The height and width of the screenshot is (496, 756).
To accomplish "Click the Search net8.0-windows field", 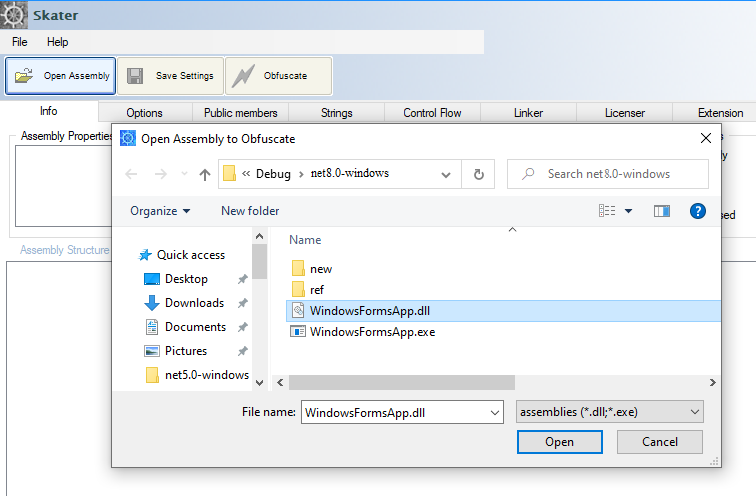I will click(608, 174).
